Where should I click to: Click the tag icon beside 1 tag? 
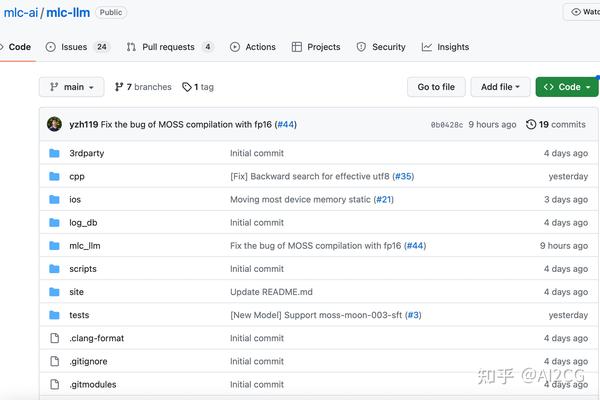tap(187, 87)
